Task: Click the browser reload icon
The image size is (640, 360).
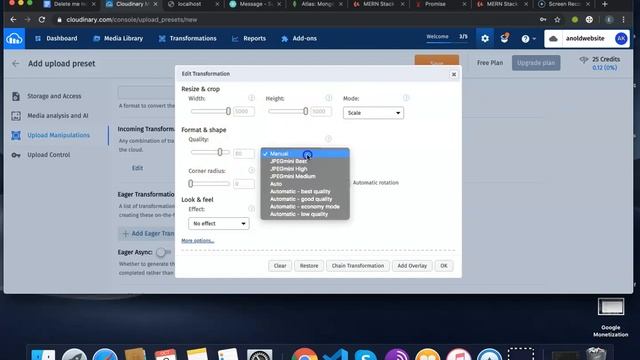Action: click(42, 20)
